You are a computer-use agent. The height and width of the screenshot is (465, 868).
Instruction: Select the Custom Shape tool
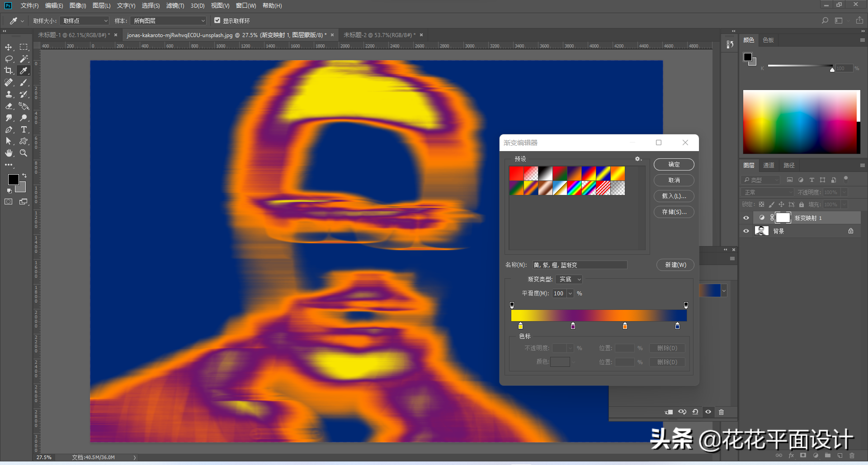pos(24,141)
